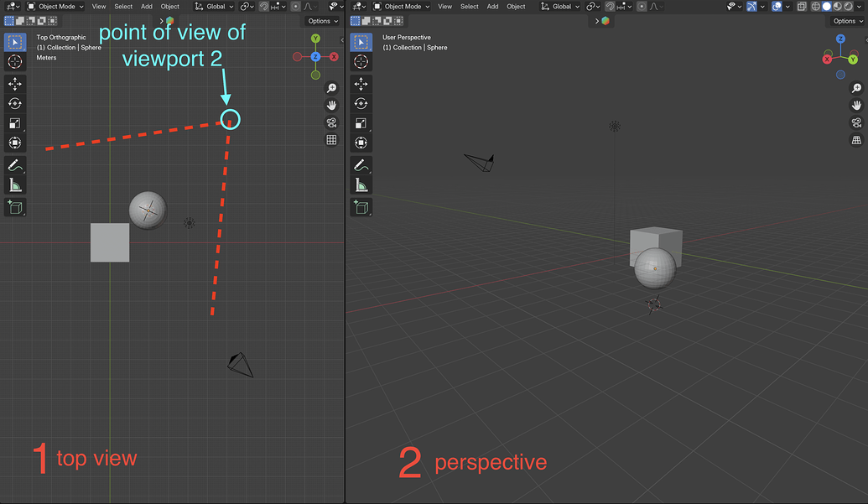This screenshot has width=868, height=504.
Task: Toggle gizmo display in right viewport header
Action: click(x=751, y=7)
